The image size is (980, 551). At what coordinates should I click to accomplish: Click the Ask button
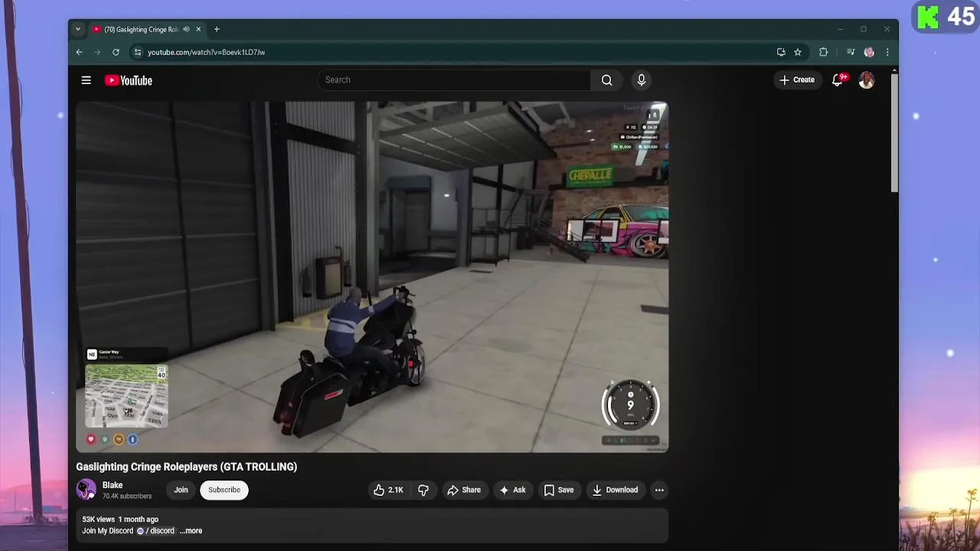pos(512,490)
